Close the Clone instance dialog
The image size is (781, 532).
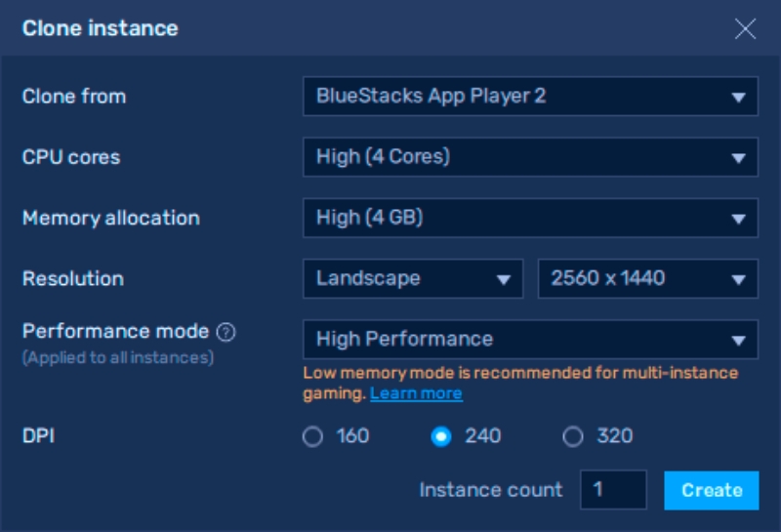745,28
